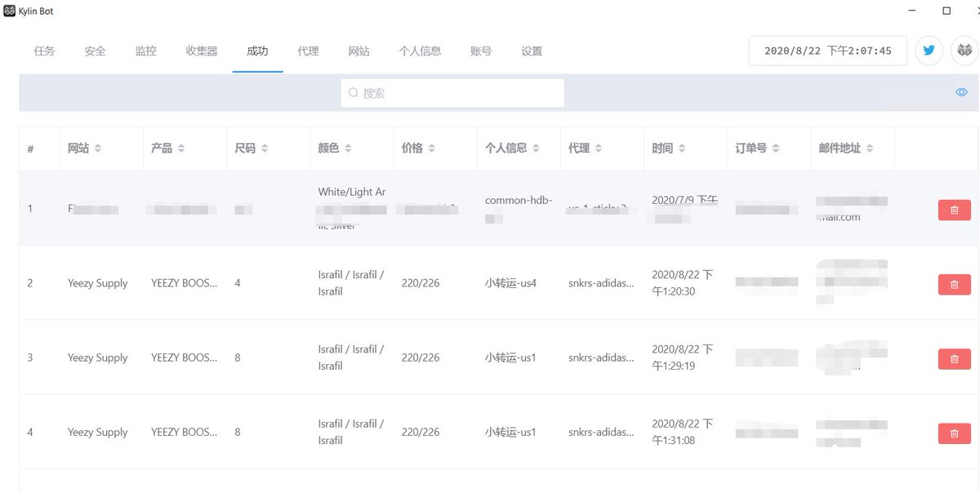Open the Twitter link icon

(929, 51)
